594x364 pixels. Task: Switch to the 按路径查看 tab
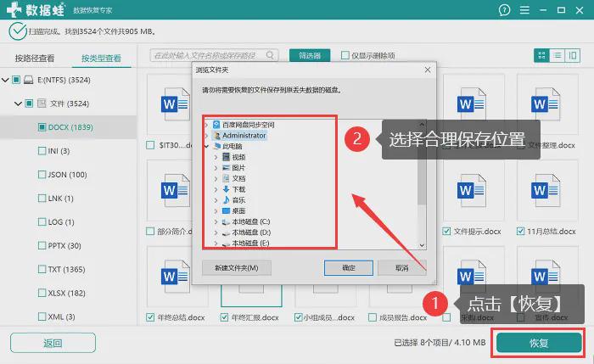click(x=35, y=59)
